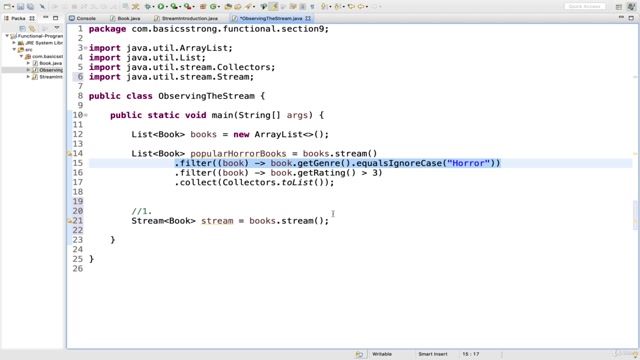The width and height of the screenshot is (640, 360).
Task: Click the External Tools run icon
Action: 187,7
